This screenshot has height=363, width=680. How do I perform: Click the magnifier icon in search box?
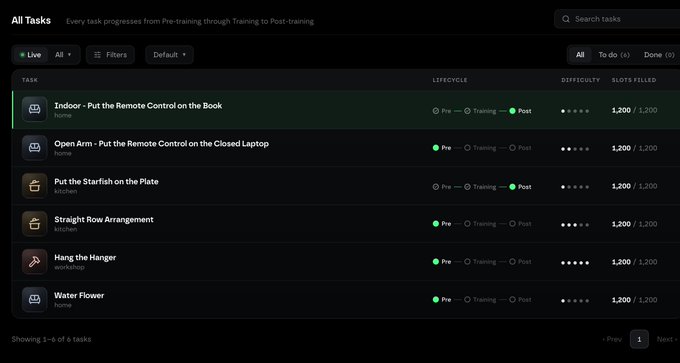tap(566, 19)
